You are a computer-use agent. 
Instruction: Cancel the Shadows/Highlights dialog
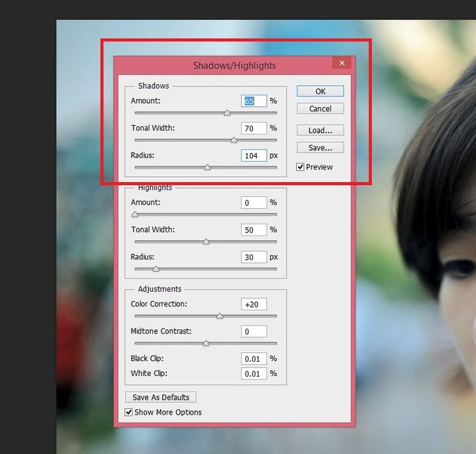point(321,108)
